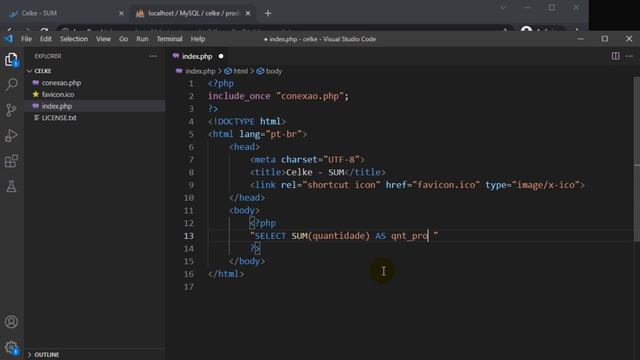Click index.php in the breadcrumb
Screen dimensions: 640x360
(200, 71)
